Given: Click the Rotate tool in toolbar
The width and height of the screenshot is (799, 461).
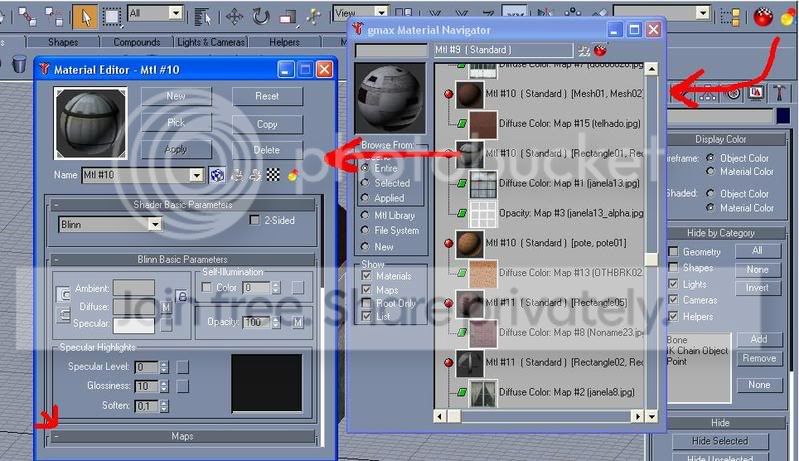Looking at the screenshot, I should click(x=260, y=16).
